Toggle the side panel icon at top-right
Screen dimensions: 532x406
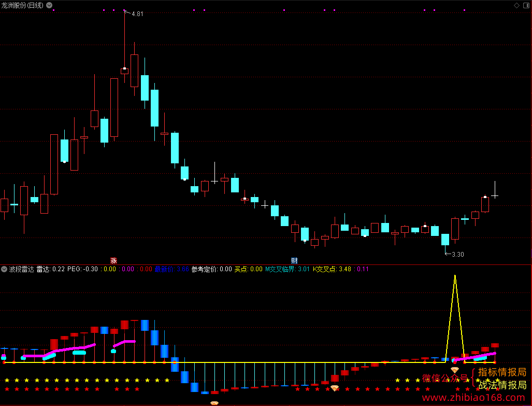[526, 5]
